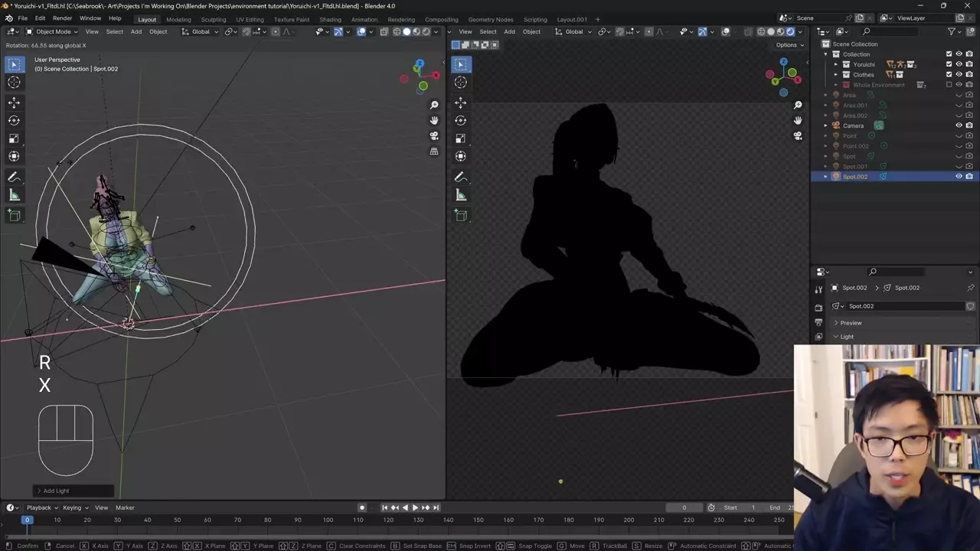
Task: Select the Scale tool in left viewport
Action: click(14, 139)
